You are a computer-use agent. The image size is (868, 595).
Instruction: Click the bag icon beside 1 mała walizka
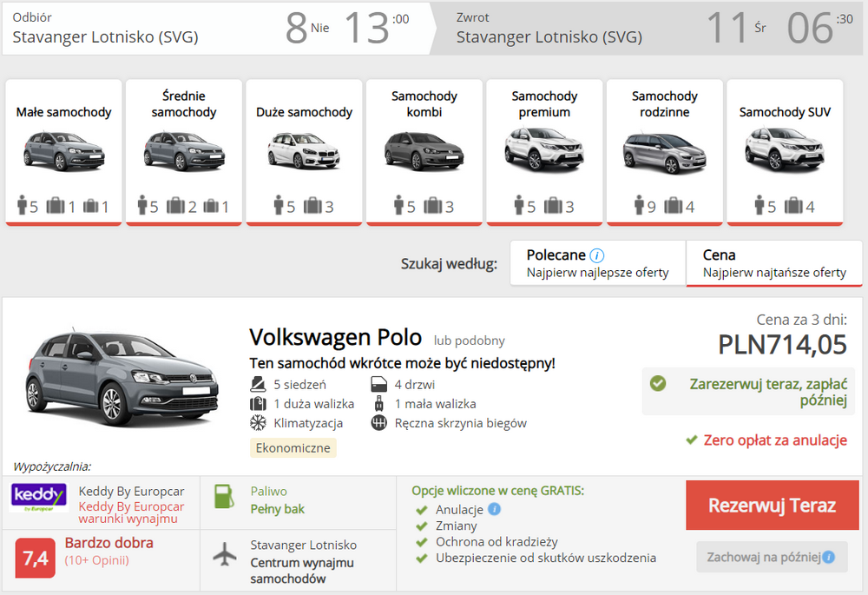tap(379, 403)
